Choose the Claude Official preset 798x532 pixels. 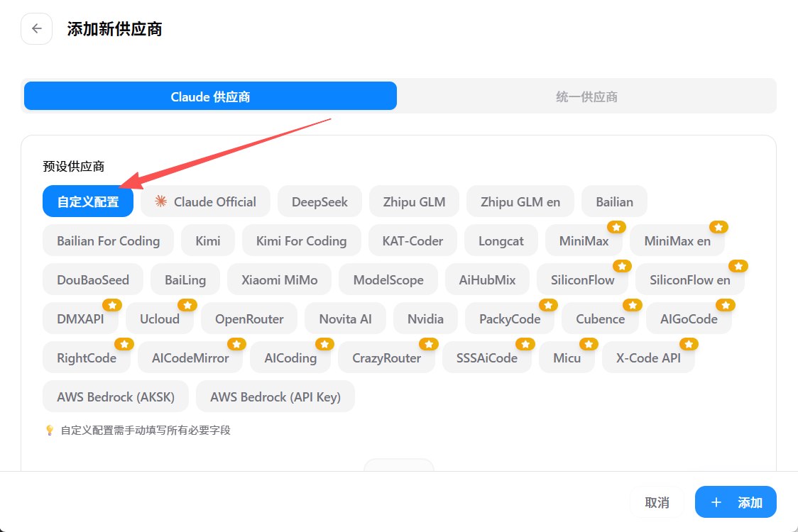206,201
